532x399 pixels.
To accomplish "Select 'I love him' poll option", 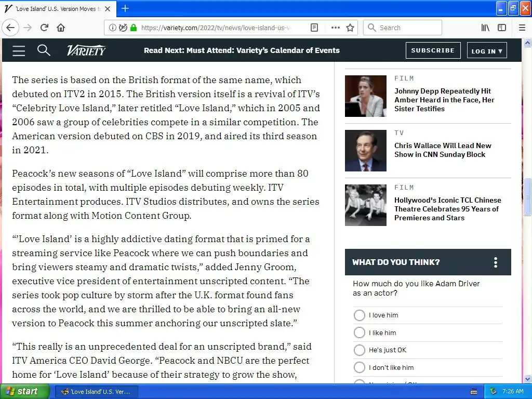I will [360, 315].
